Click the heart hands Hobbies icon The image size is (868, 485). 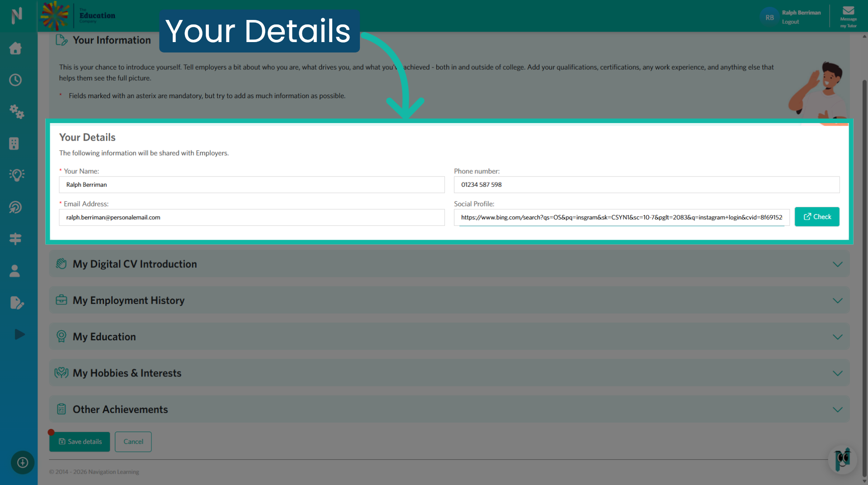pyautogui.click(x=61, y=372)
